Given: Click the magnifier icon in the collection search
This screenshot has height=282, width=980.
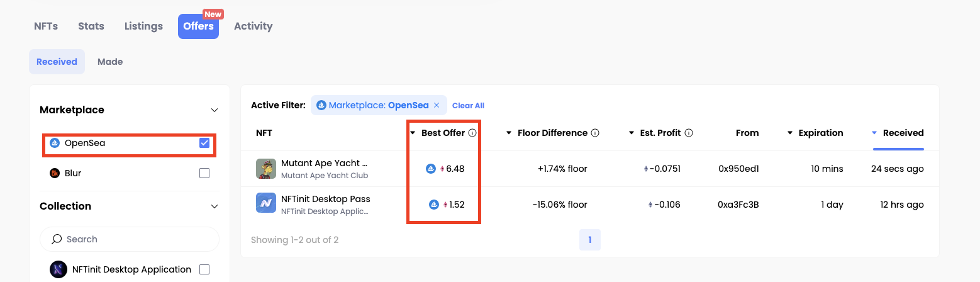Looking at the screenshot, I should 57,239.
